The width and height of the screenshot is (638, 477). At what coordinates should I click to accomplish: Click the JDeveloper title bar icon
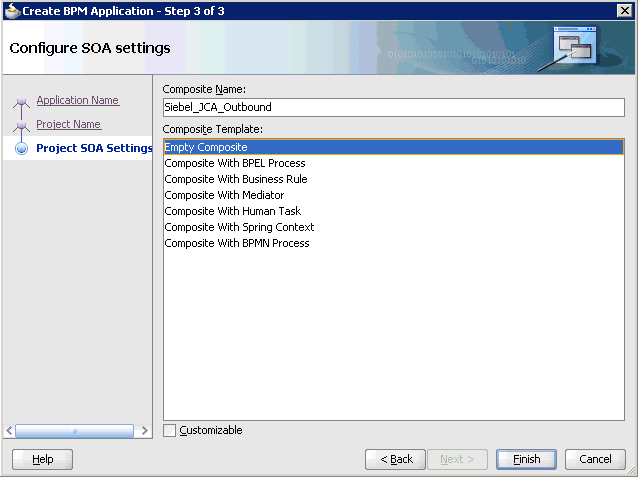(12, 11)
